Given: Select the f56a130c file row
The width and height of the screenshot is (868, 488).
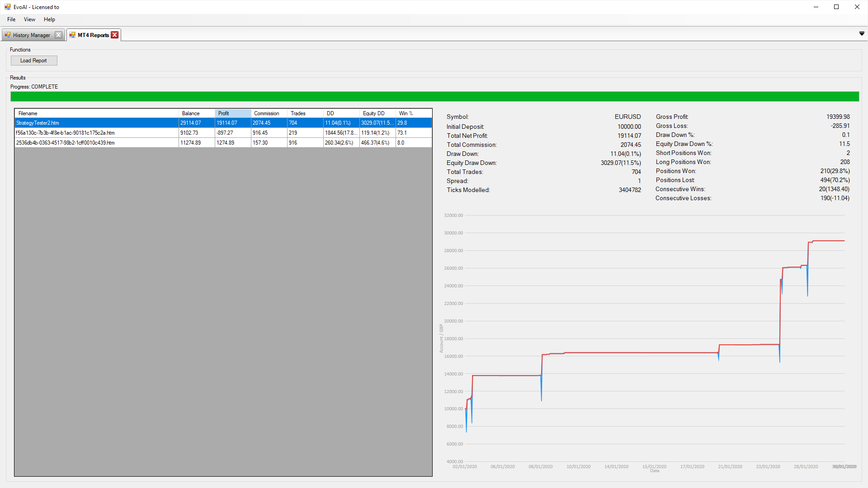Looking at the screenshot, I should (223, 132).
